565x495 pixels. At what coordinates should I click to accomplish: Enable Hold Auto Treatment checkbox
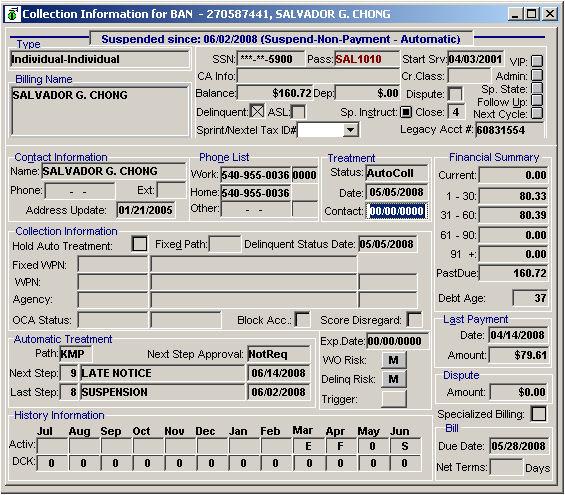(x=140, y=244)
